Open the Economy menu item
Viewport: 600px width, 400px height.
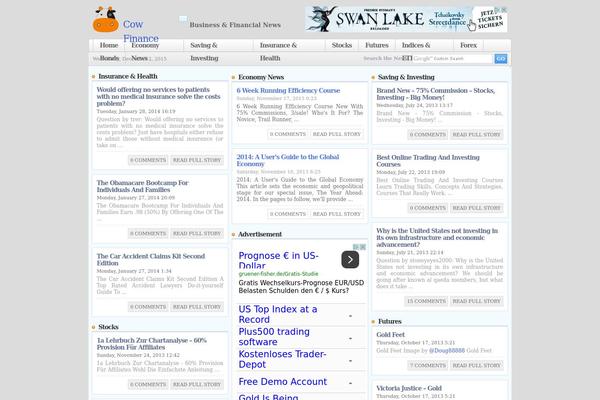coord(145,46)
